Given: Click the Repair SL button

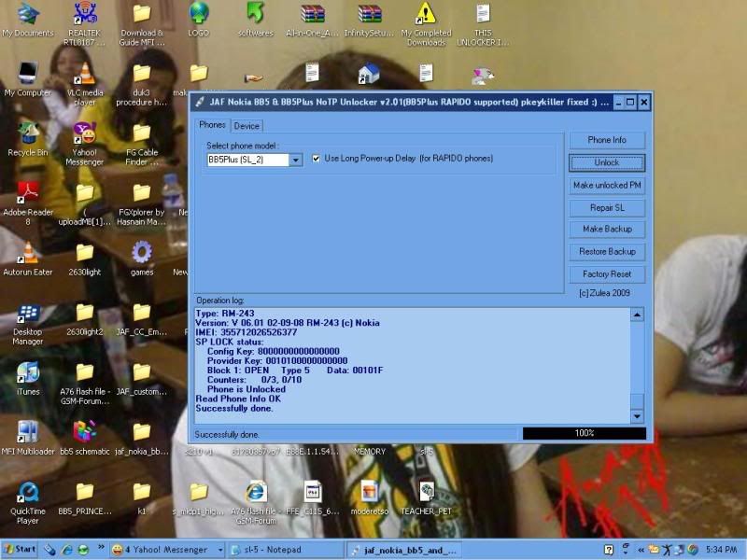Looking at the screenshot, I should point(607,208).
